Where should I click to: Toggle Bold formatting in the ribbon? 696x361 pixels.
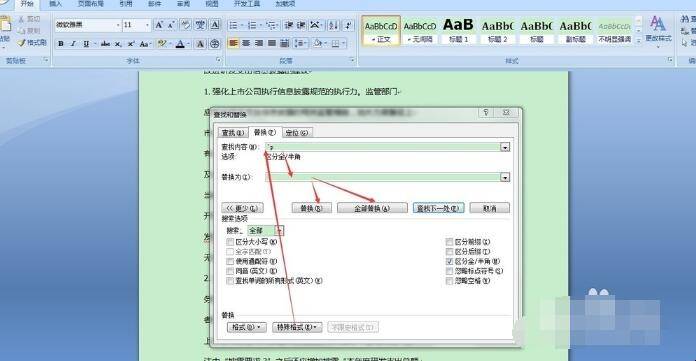point(61,44)
